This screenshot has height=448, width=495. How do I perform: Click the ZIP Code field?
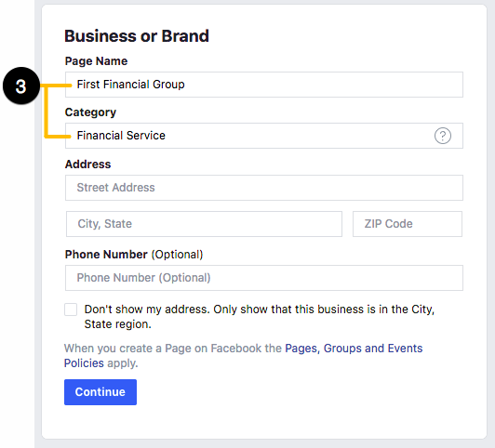(408, 224)
